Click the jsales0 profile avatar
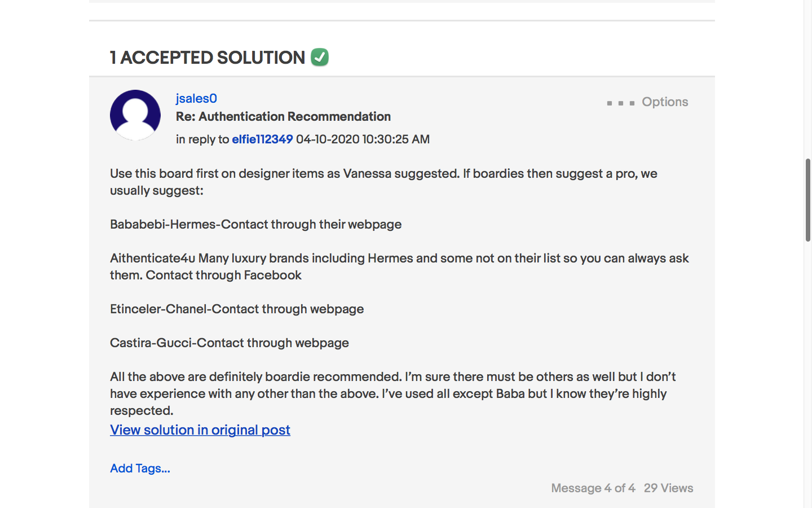812x508 pixels. pyautogui.click(x=135, y=115)
